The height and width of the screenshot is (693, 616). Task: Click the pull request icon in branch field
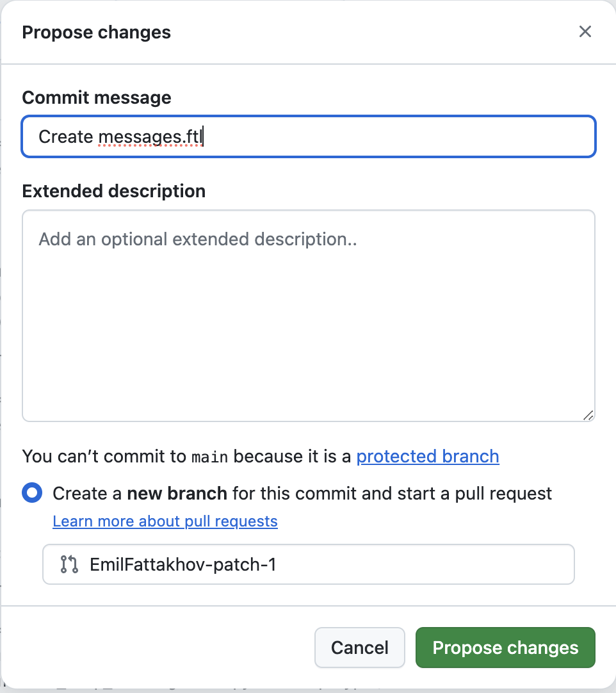tap(69, 564)
